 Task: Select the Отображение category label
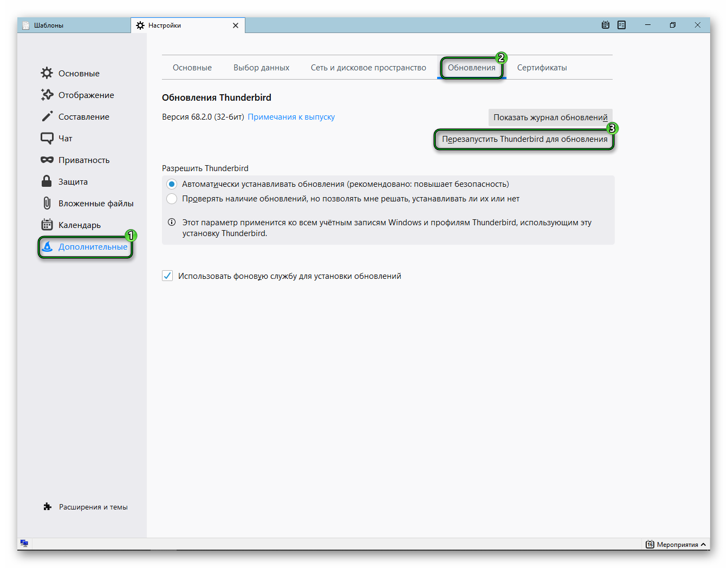(86, 95)
